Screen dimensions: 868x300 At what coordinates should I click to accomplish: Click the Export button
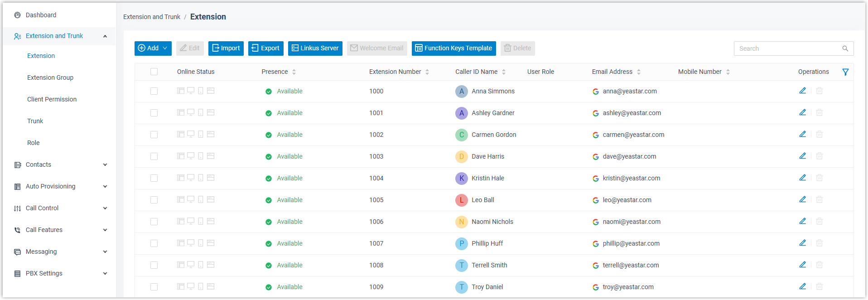(x=265, y=48)
